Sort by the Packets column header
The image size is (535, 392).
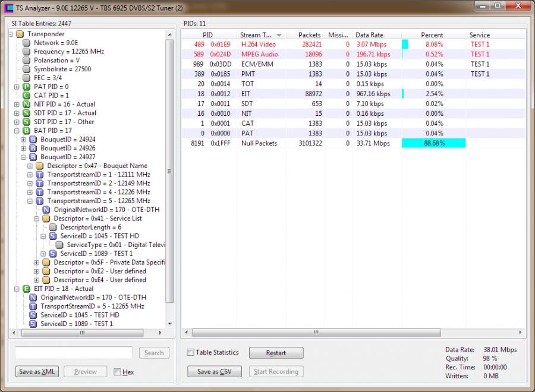pyautogui.click(x=306, y=35)
